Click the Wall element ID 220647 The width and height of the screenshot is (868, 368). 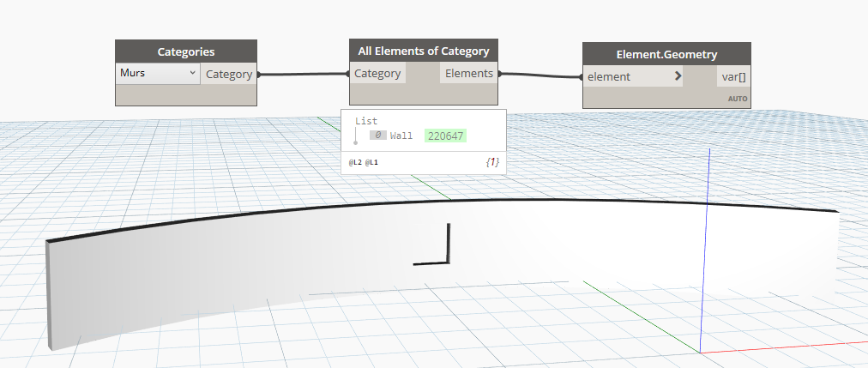(x=446, y=136)
